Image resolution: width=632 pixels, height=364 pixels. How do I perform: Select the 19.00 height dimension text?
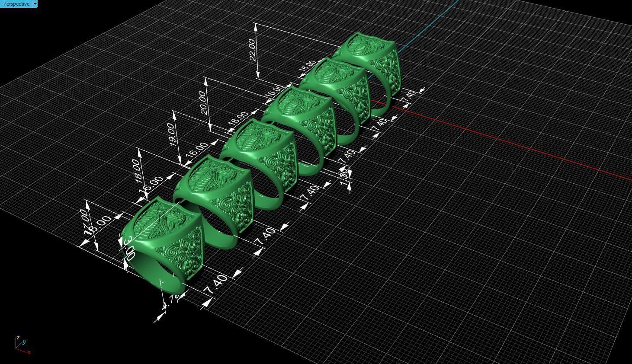tap(171, 134)
